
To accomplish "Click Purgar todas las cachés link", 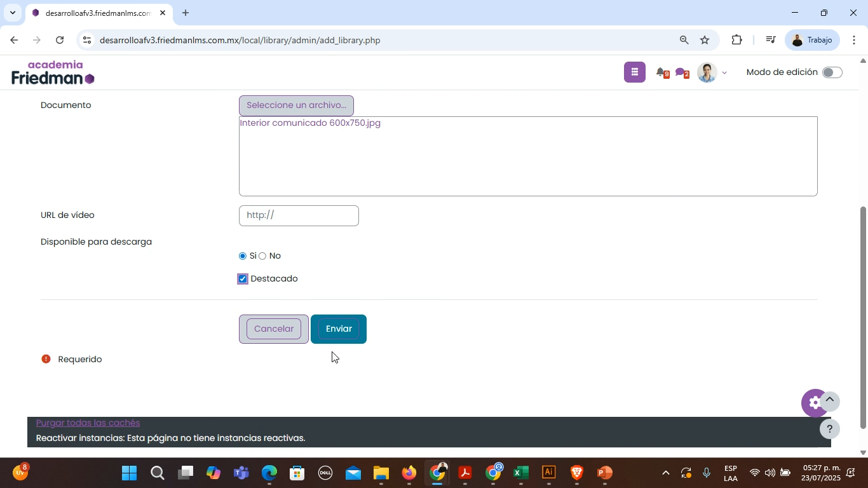I will [88, 423].
